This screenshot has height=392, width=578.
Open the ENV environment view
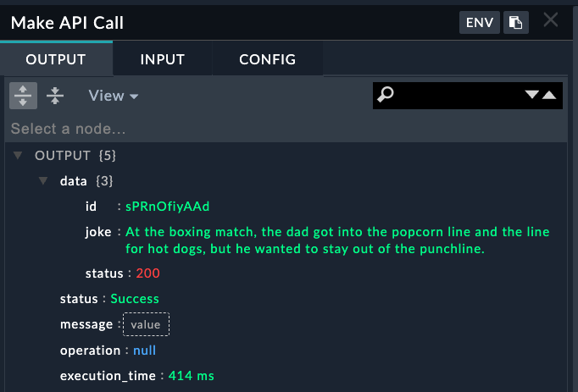coord(479,23)
